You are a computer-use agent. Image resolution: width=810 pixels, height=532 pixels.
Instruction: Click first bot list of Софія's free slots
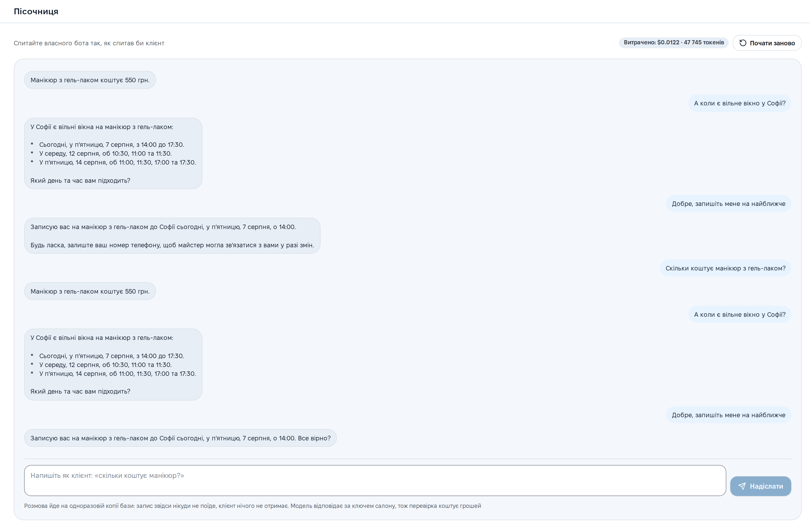pos(113,153)
